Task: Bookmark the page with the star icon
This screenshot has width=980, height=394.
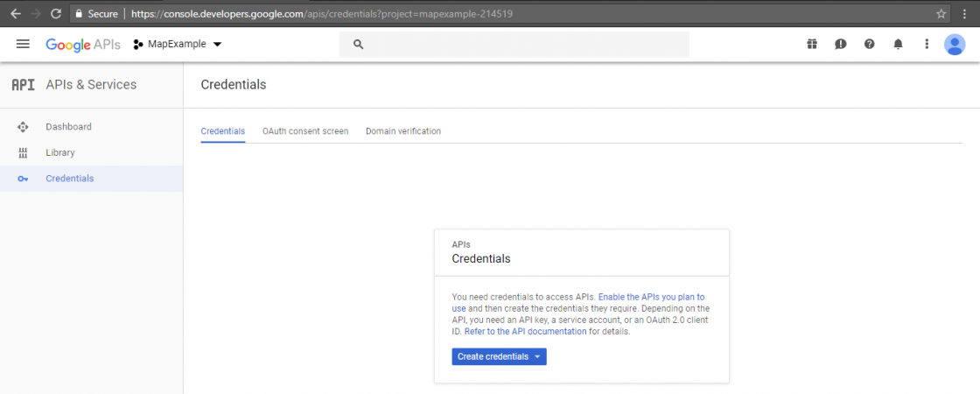Action: [941, 14]
